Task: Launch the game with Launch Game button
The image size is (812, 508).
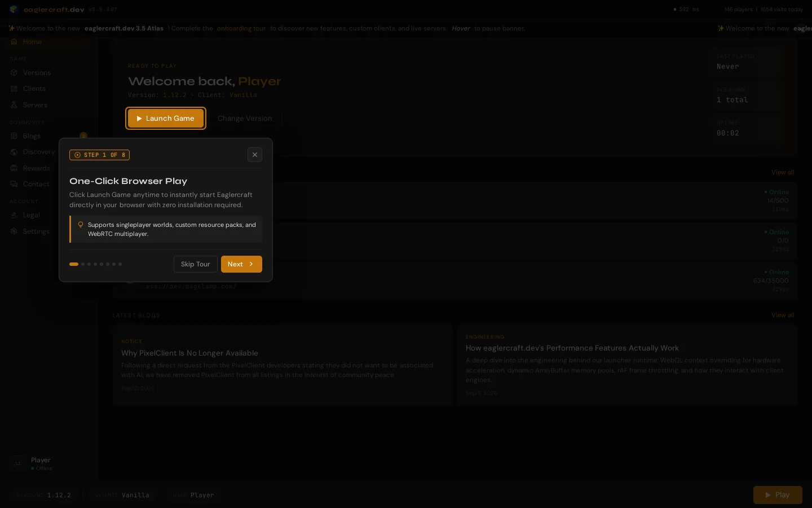Action: pos(166,119)
